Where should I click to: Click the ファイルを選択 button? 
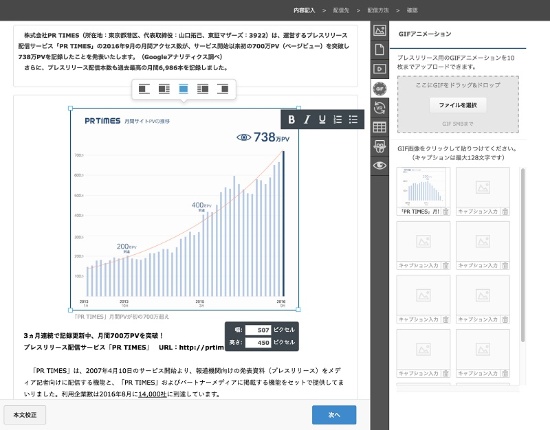pos(458,105)
